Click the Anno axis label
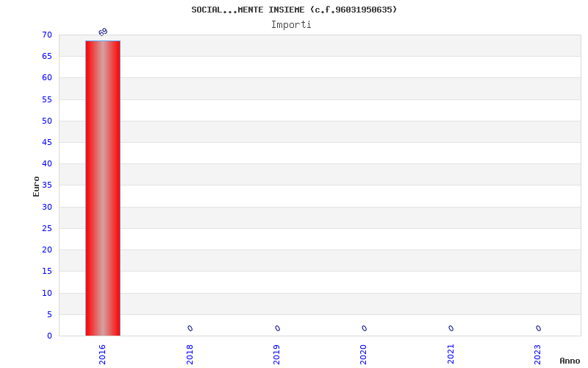This screenshot has width=588, height=368. point(570,361)
